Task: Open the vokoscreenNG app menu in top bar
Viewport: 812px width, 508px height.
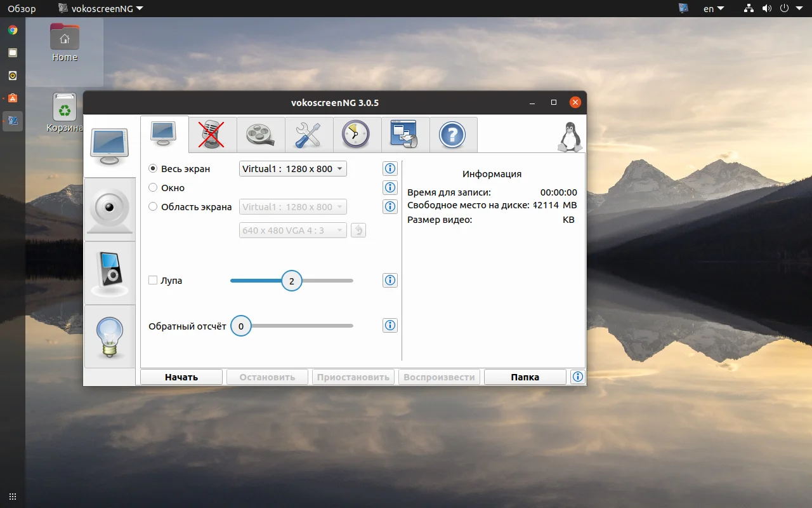Action: coord(100,8)
